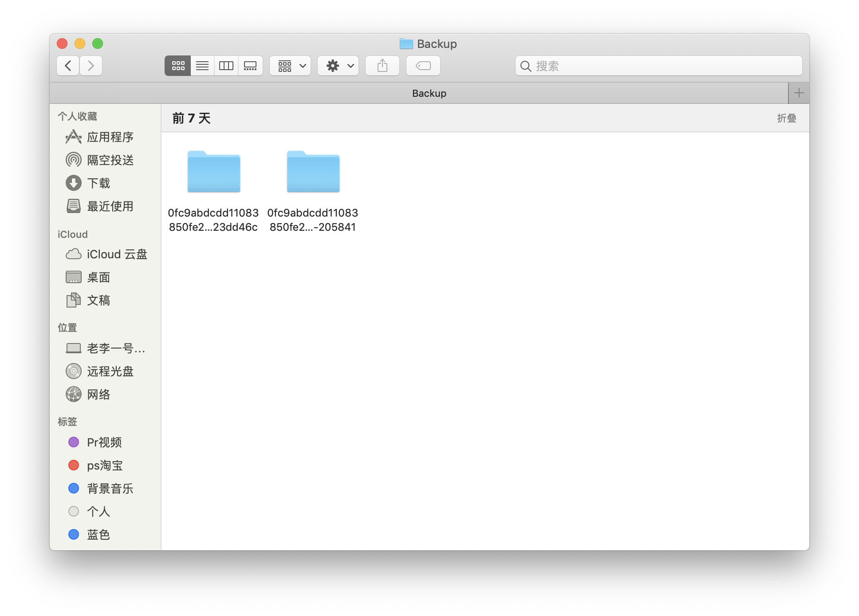Switch to icon view
Image resolution: width=859 pixels, height=616 pixels.
tap(178, 66)
